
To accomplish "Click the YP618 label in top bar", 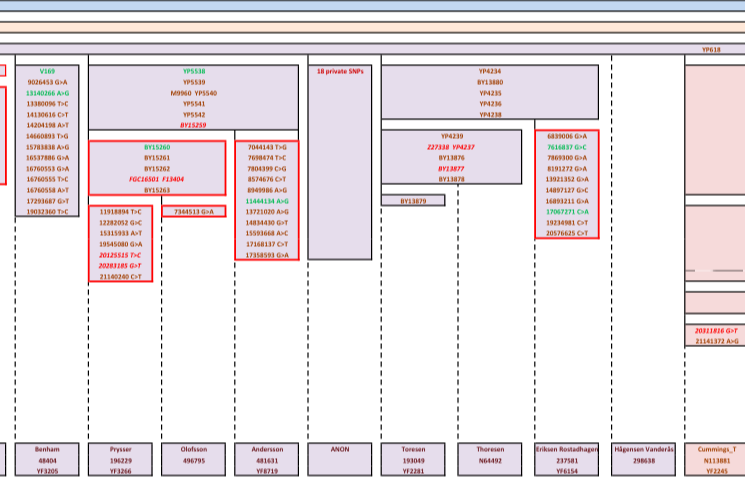I will pyautogui.click(x=711, y=49).
